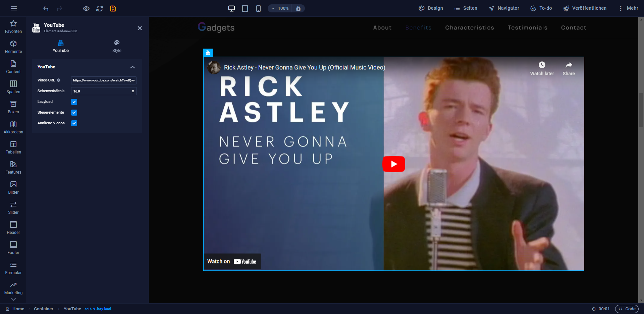644x314 pixels.
Task: Click Rick Astley channel avatar
Action: click(x=214, y=67)
